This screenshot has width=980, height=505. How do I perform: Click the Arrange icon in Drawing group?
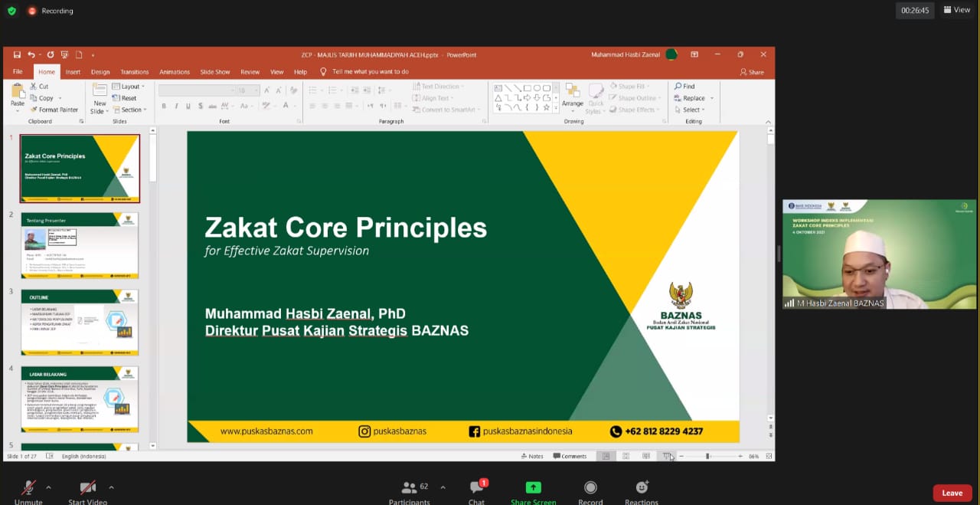[572, 95]
